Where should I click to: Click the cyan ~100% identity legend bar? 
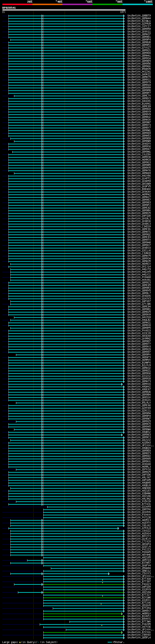(138, 4)
